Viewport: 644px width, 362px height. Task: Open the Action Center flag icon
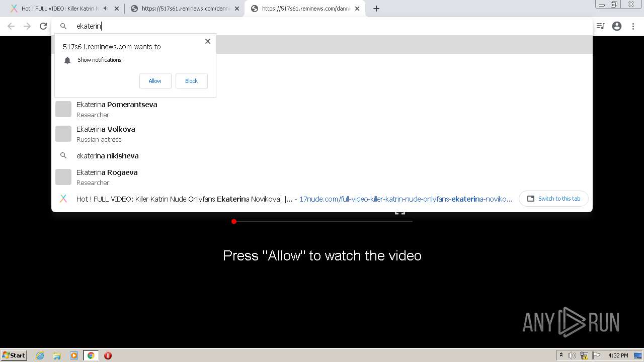pos(596,355)
